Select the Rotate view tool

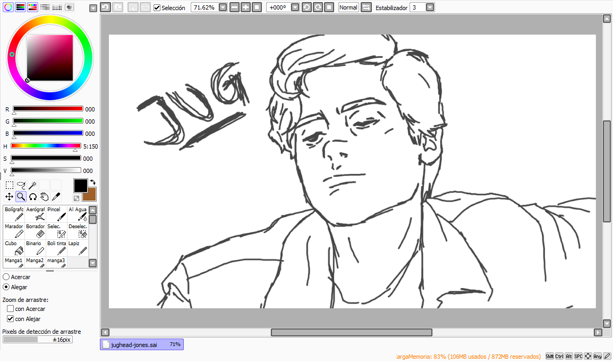click(x=33, y=197)
